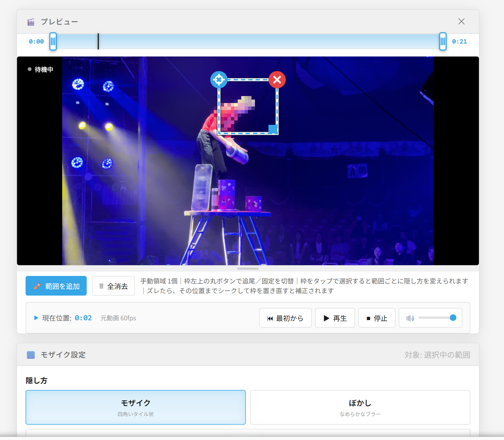This screenshot has height=440, width=504.
Task: Restart playback with 最初から
Action: pyautogui.click(x=285, y=318)
